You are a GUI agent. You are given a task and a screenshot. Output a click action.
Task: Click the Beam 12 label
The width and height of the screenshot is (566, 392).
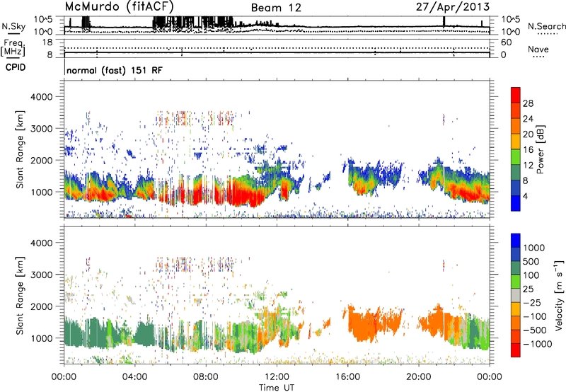pos(276,8)
